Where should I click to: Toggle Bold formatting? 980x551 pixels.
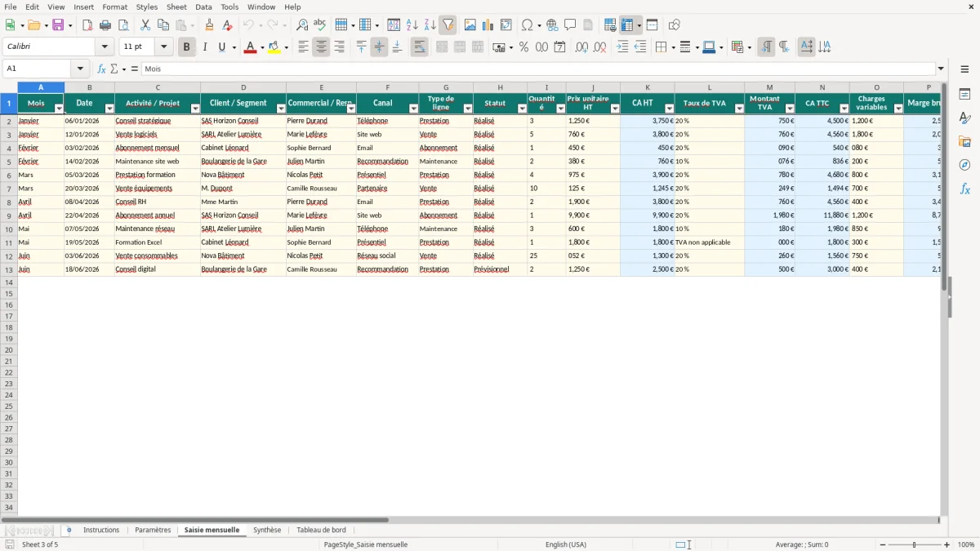pos(186,47)
